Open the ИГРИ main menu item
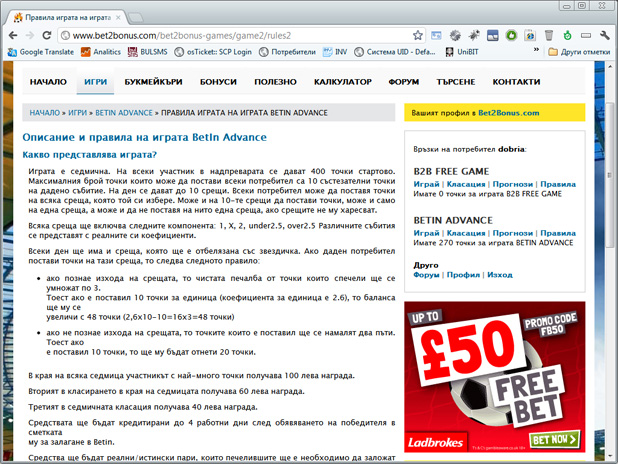 tap(95, 82)
